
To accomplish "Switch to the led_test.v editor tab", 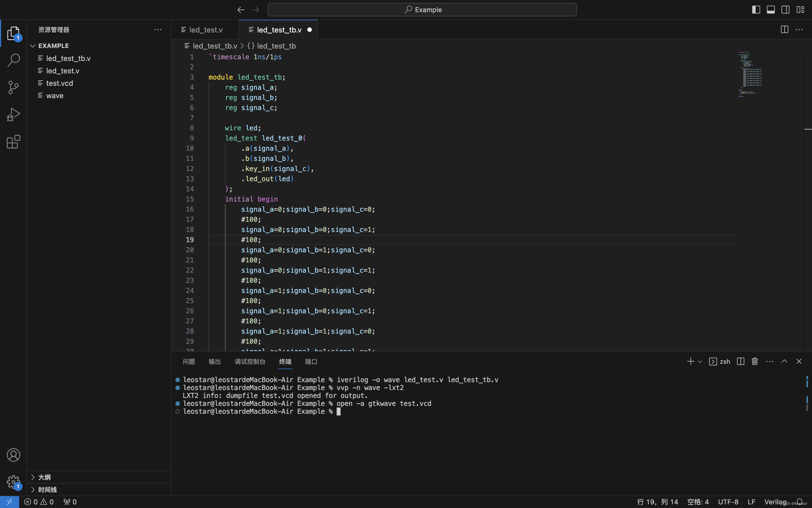I will (x=205, y=30).
